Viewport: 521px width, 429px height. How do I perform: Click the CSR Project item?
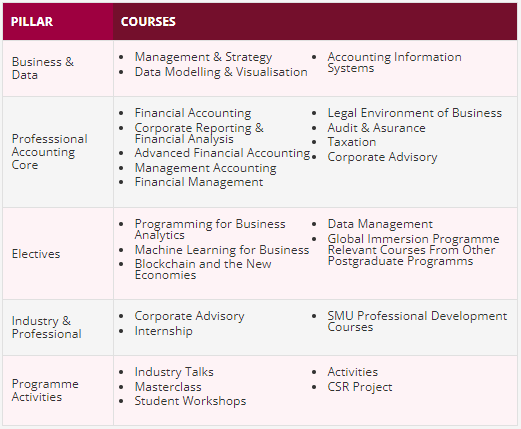(360, 387)
